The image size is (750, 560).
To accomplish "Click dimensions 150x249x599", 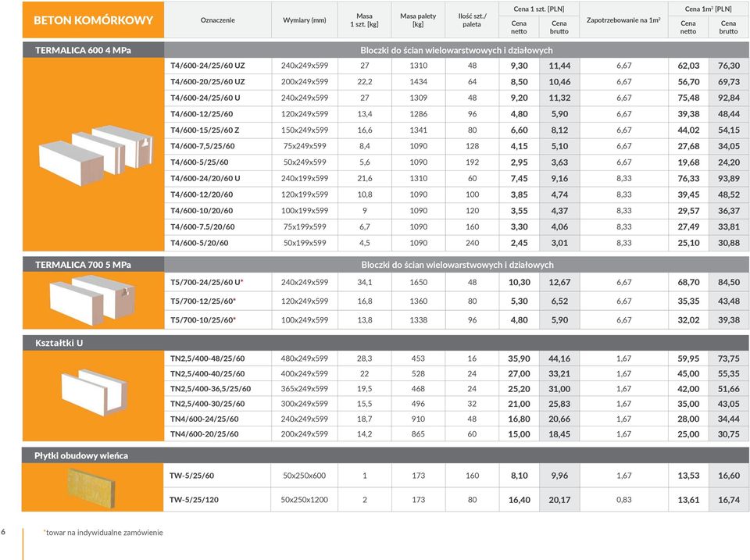I will [304, 130].
